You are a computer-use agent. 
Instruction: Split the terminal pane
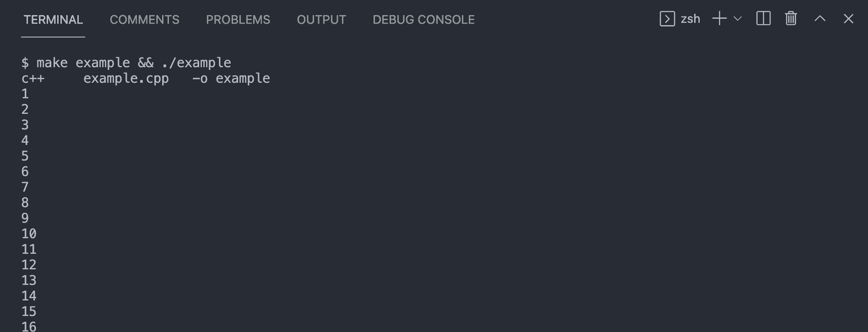pos(763,19)
